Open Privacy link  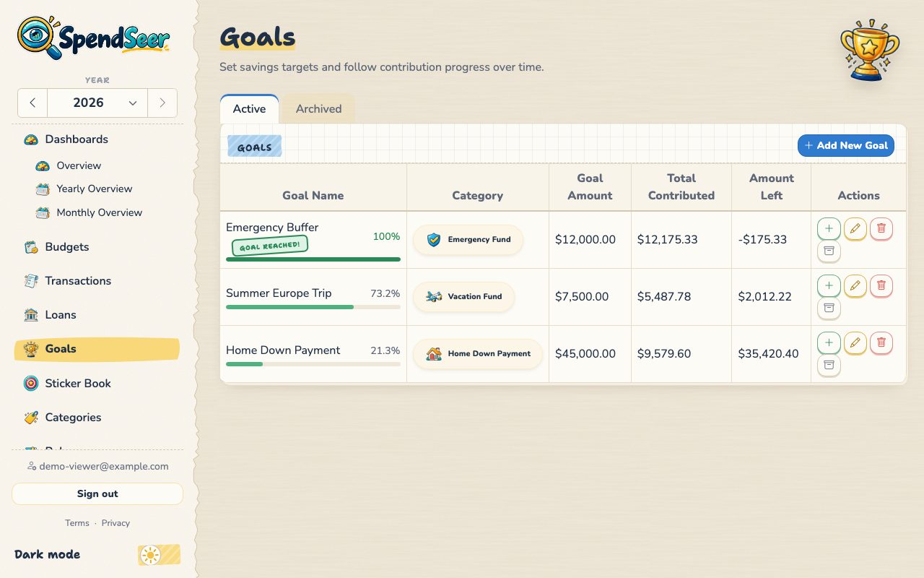pyautogui.click(x=115, y=523)
